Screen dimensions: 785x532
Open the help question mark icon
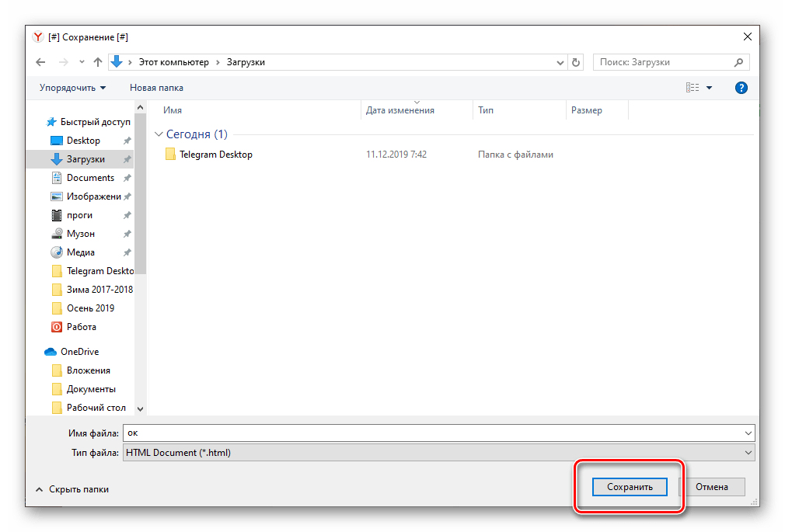tap(741, 88)
